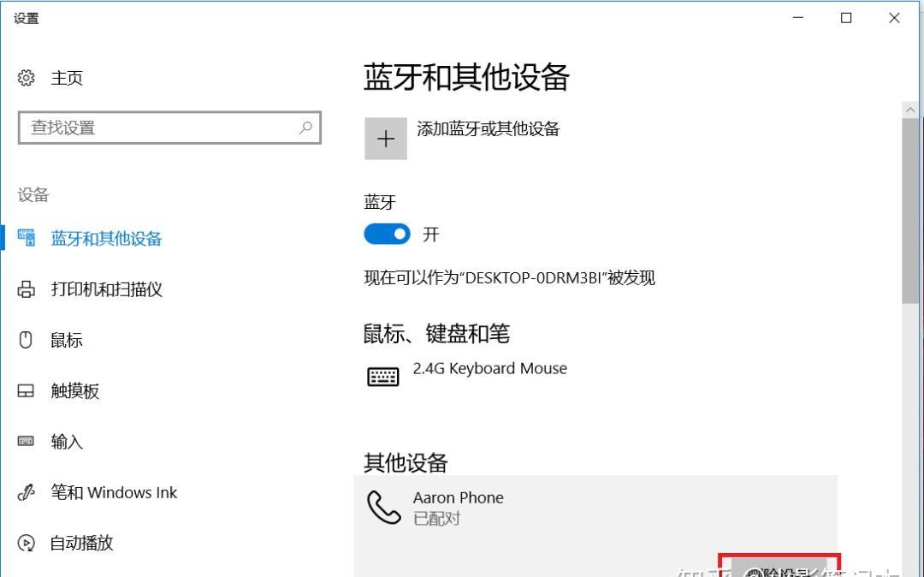924x577 pixels.
Task: Click the mouse icon in the sidebar
Action: click(x=26, y=340)
